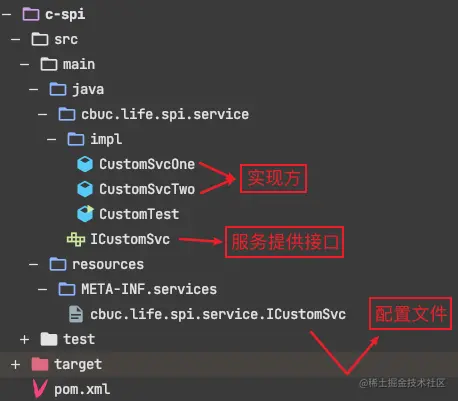Click the CustomSvcOne class icon
458x401 pixels.
85,164
